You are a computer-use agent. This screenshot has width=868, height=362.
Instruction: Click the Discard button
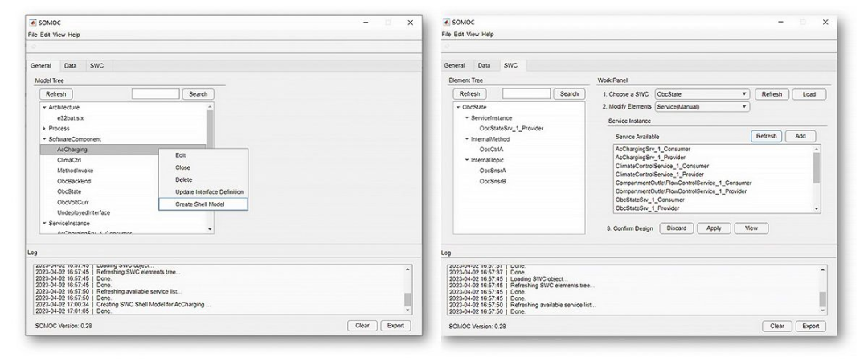coord(677,228)
